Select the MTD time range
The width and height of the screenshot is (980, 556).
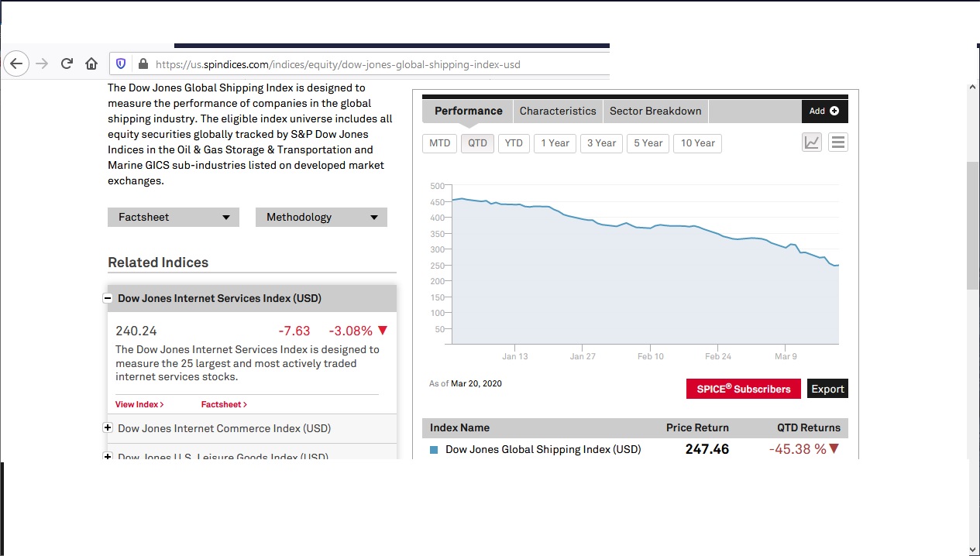(x=439, y=143)
